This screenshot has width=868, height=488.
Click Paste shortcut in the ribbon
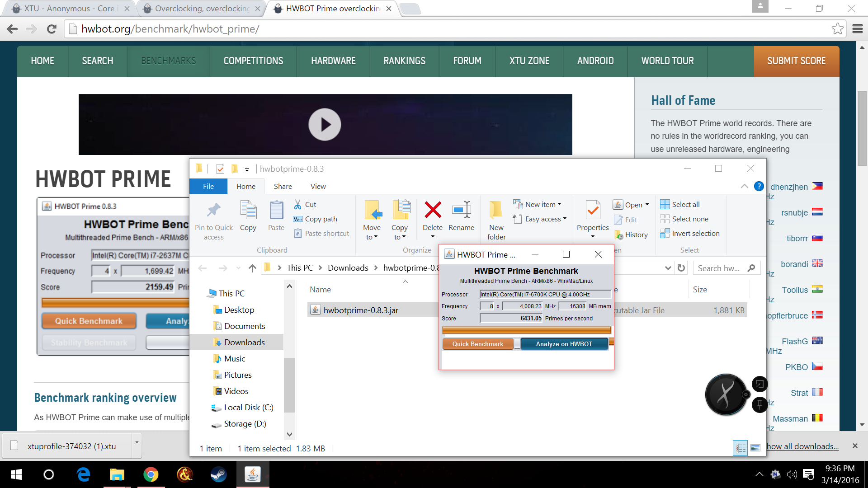(321, 234)
